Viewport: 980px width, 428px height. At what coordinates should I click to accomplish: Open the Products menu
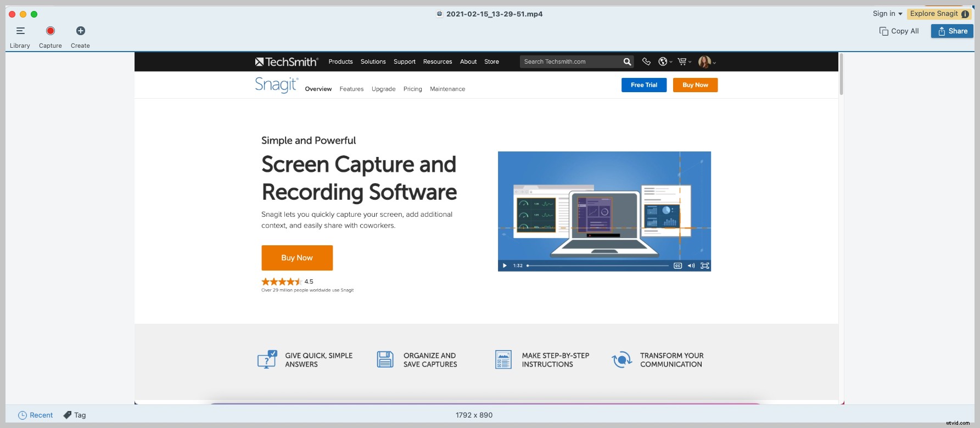click(340, 62)
